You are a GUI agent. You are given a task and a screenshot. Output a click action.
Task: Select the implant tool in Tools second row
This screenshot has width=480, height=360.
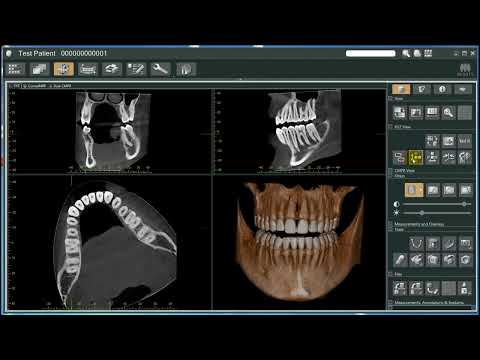click(400, 260)
